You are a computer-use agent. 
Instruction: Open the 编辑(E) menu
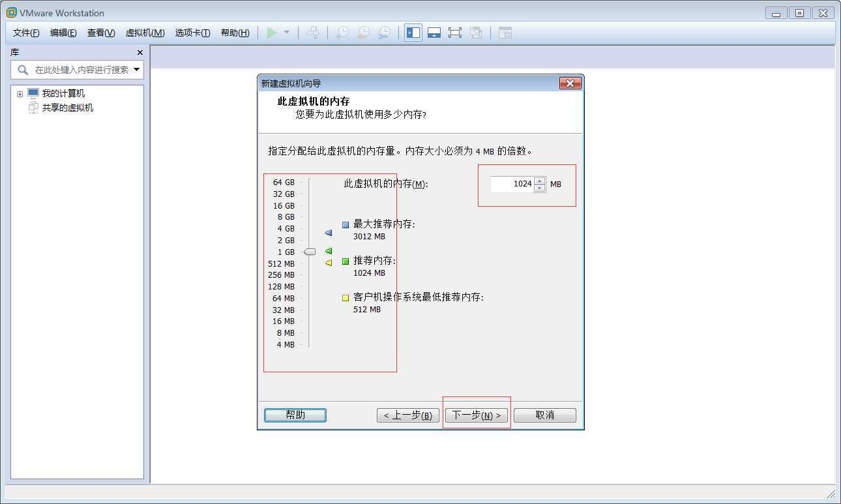point(63,33)
